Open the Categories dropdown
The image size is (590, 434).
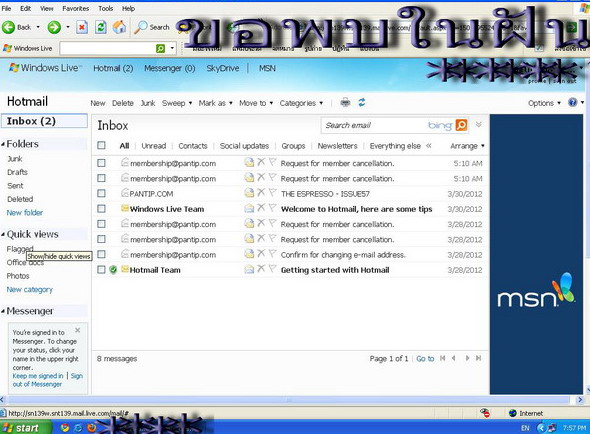click(x=301, y=103)
